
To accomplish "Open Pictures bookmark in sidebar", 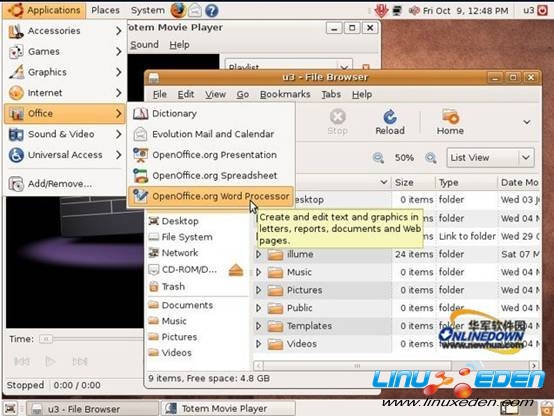I will 198,337.
